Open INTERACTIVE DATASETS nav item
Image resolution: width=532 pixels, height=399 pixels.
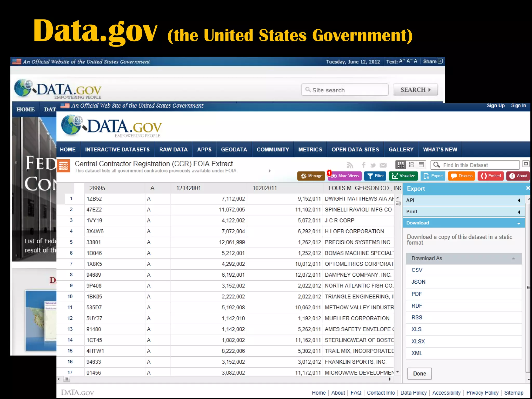coord(117,150)
